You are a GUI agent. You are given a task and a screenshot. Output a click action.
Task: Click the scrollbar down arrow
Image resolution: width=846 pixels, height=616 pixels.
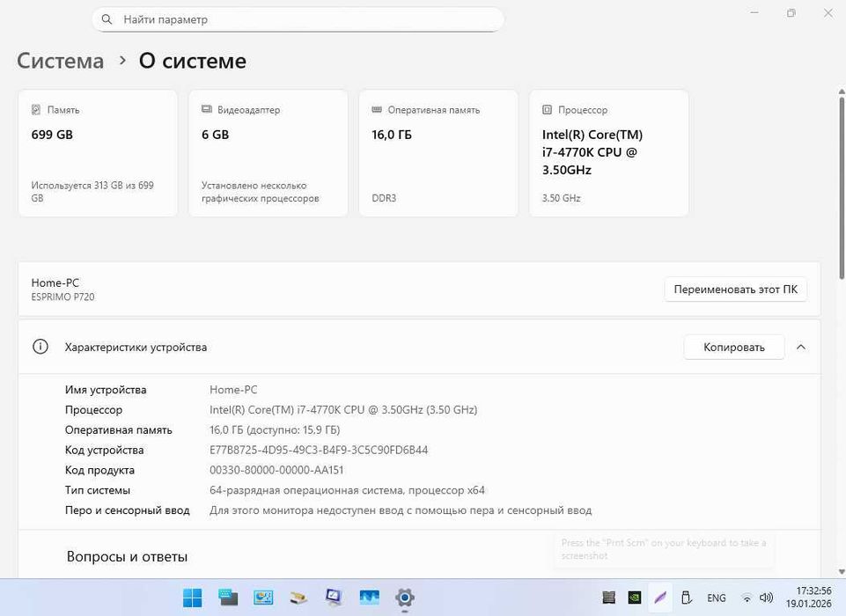point(842,572)
